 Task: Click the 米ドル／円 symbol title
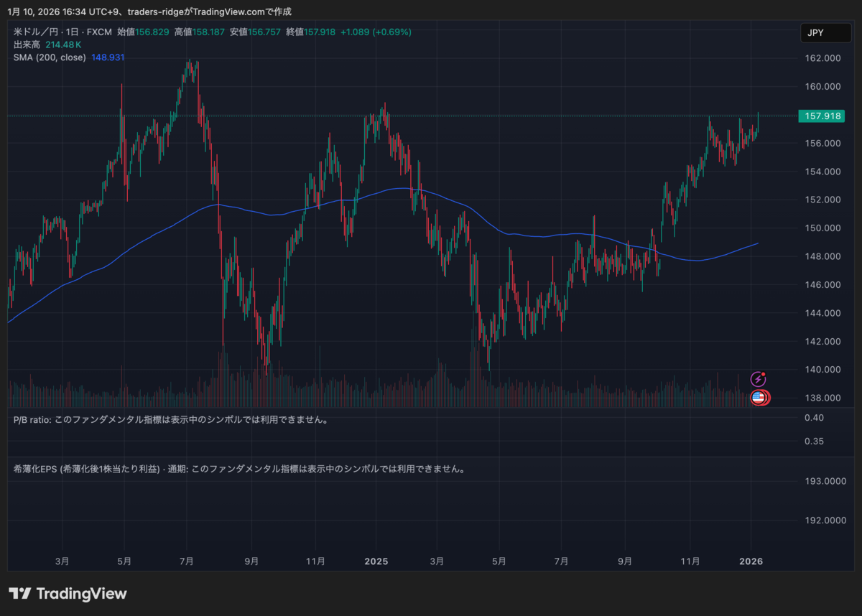pos(37,32)
